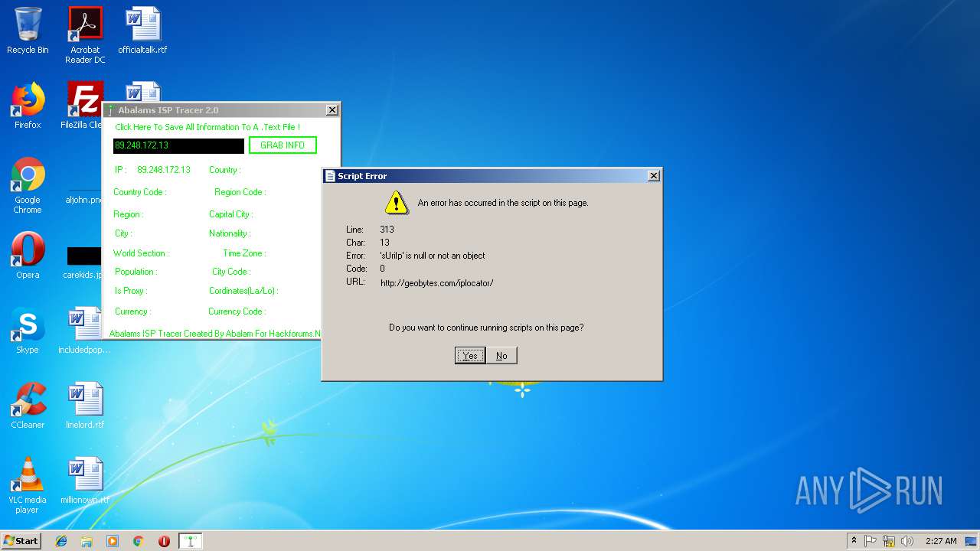The height and width of the screenshot is (551, 980).
Task: Open linelord.rtf document icon
Action: pyautogui.click(x=85, y=406)
